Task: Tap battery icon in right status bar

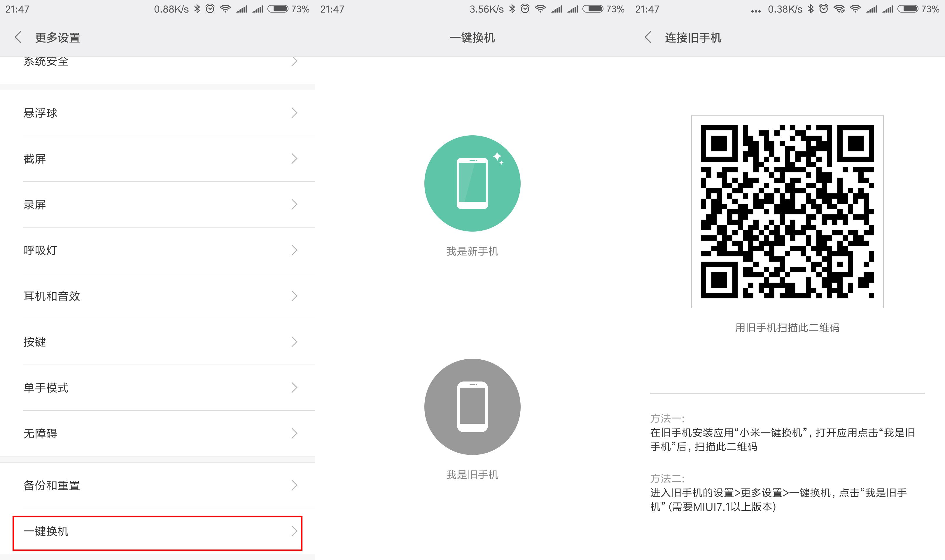Action: click(908, 9)
